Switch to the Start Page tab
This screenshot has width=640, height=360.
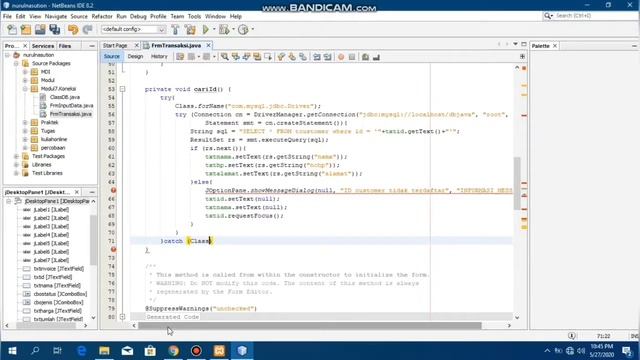115,45
